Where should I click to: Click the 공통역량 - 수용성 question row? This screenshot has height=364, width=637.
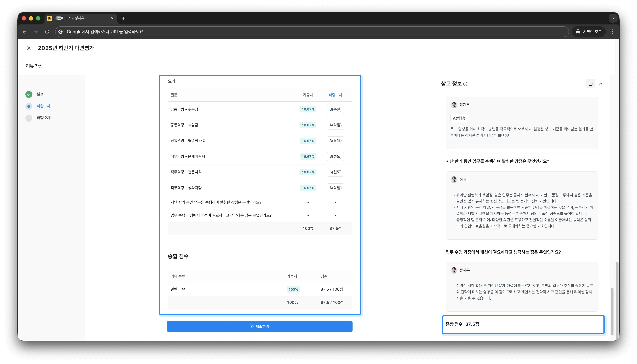tap(259, 109)
